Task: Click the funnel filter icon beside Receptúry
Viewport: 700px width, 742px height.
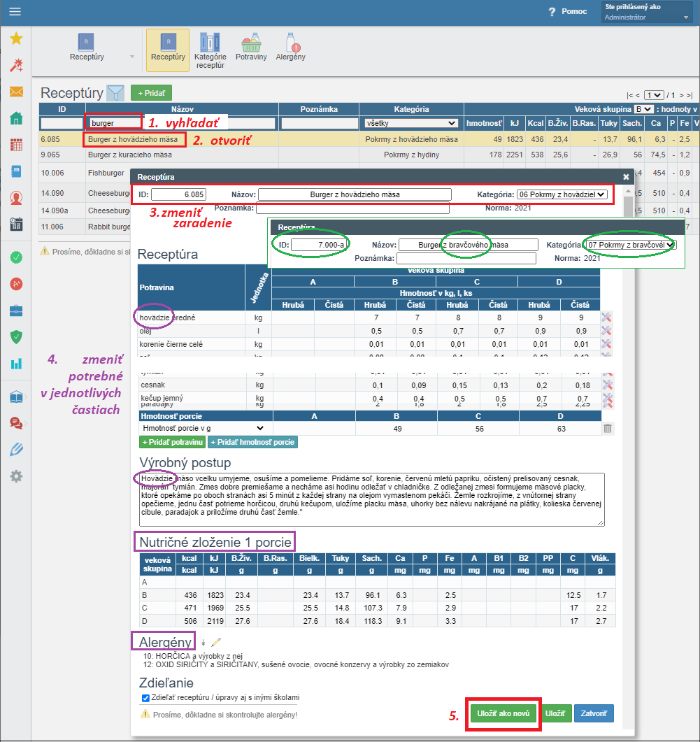Action: point(115,93)
